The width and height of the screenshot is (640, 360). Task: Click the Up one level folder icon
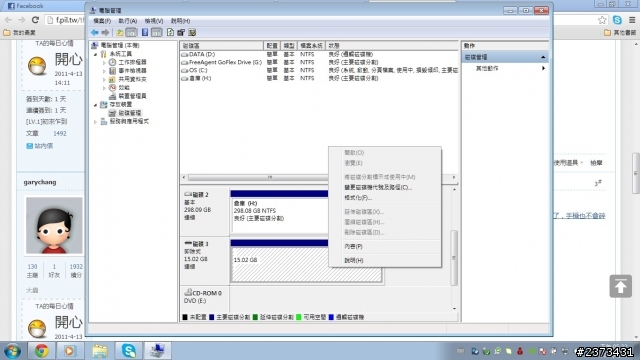pyautogui.click(x=120, y=32)
